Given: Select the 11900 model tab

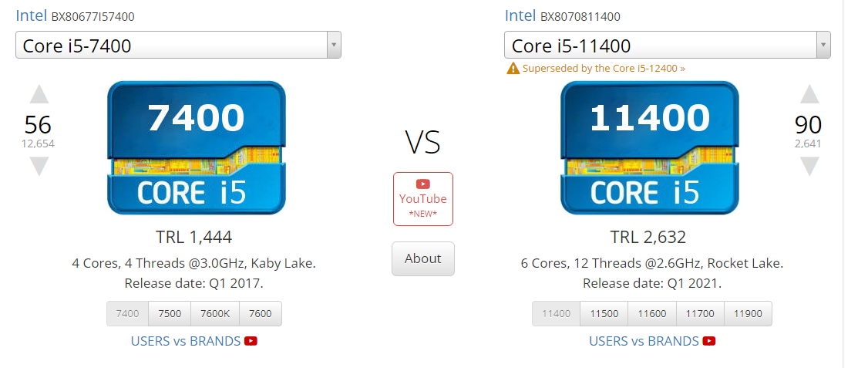Looking at the screenshot, I should [748, 314].
